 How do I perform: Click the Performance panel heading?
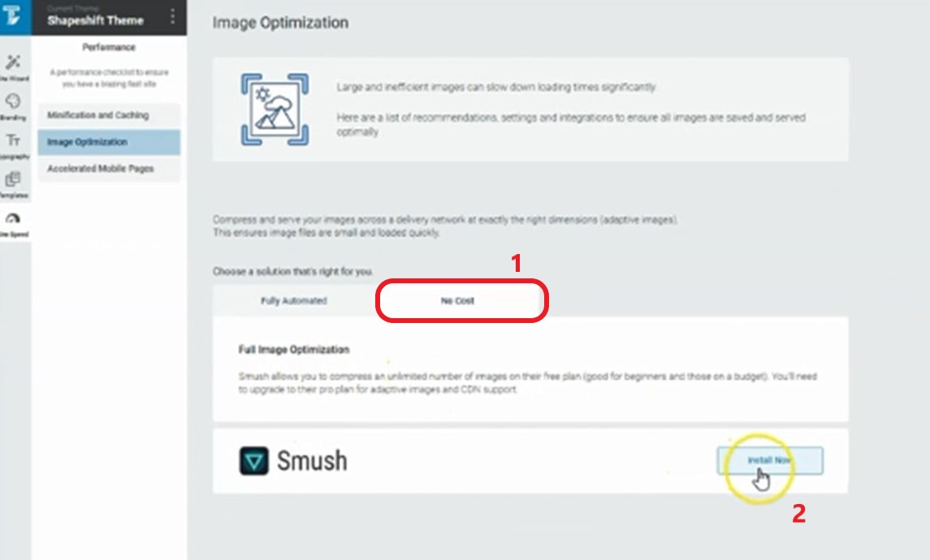coord(109,47)
